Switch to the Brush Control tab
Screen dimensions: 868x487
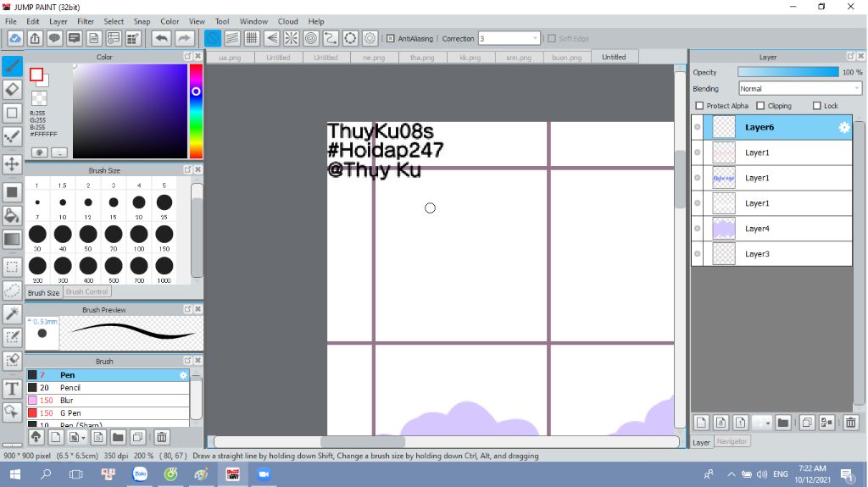[87, 291]
